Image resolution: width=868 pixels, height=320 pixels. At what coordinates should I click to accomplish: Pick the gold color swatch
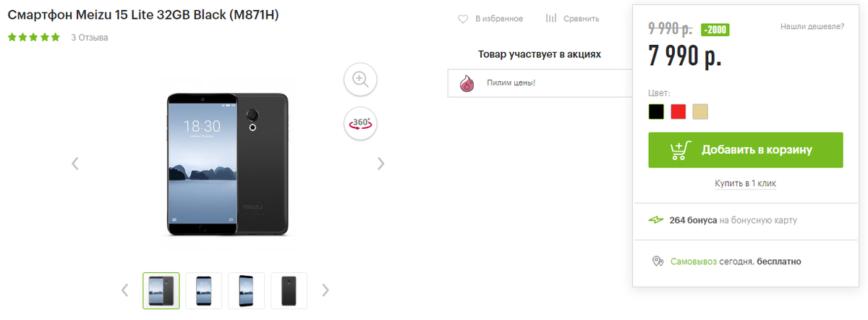(x=700, y=111)
